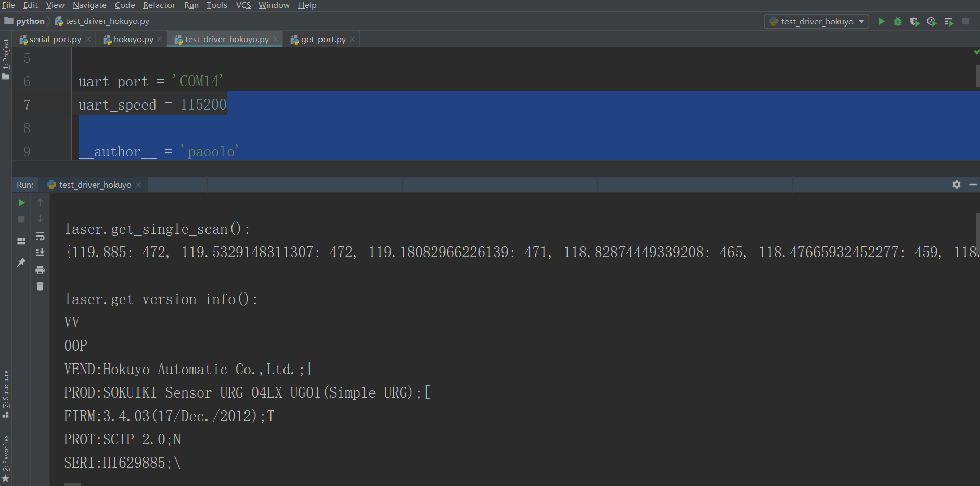Image resolution: width=980 pixels, height=486 pixels.
Task: Run with coverage icon in the top toolbar
Action: pyautogui.click(x=914, y=21)
